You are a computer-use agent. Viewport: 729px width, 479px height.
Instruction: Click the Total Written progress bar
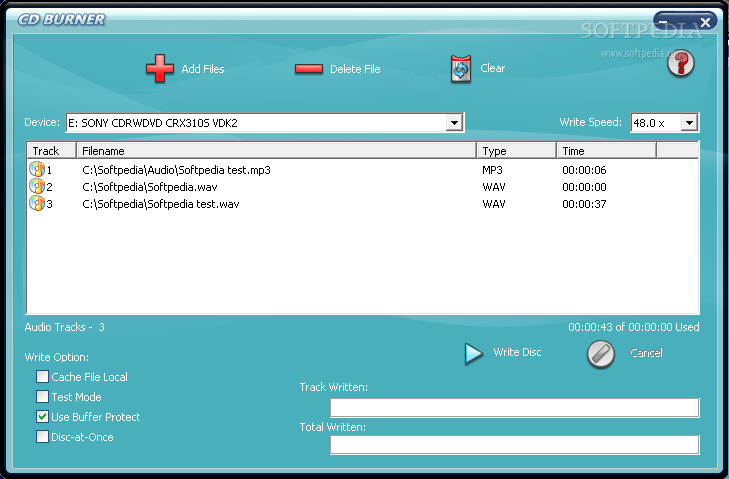tap(515, 445)
